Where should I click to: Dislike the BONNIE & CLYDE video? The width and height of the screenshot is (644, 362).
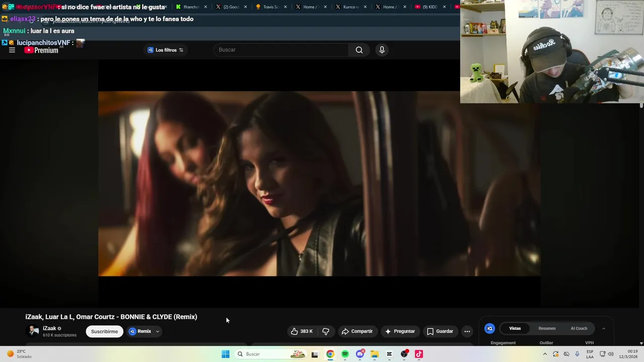coord(326,331)
